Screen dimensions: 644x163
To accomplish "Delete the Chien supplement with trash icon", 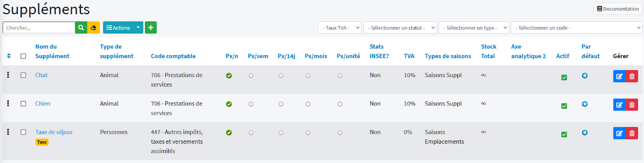I will [632, 105].
